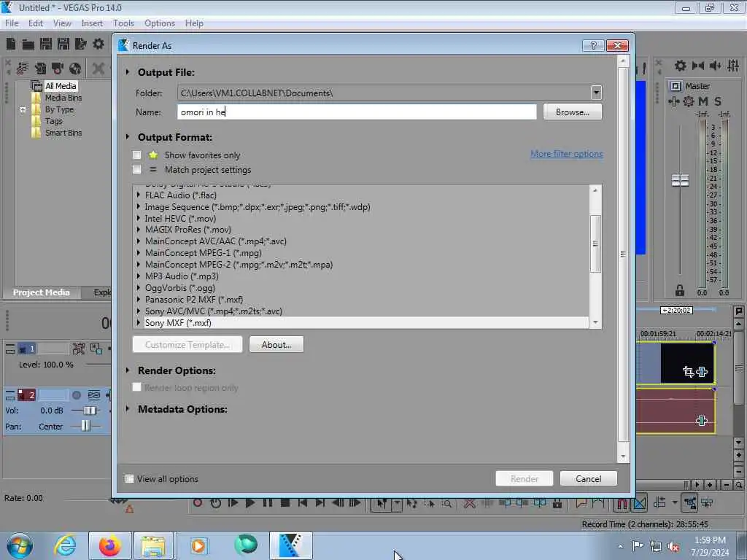Screen dimensions: 747x560
Task: Click the Remove selected media X icon
Action: pos(98,69)
